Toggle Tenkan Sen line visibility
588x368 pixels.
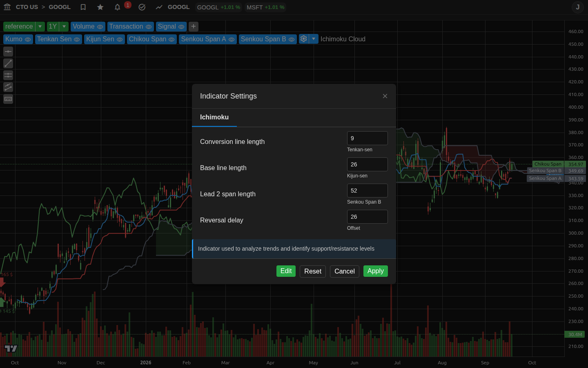77,40
